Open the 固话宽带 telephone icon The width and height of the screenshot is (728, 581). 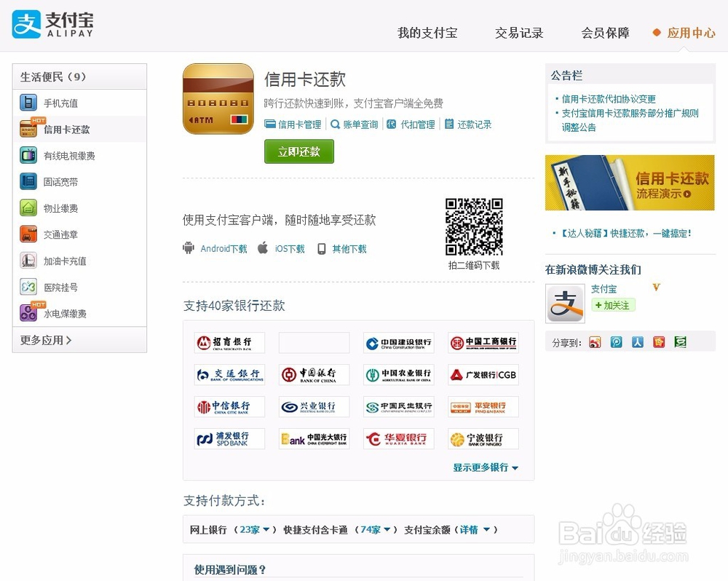pos(28,181)
